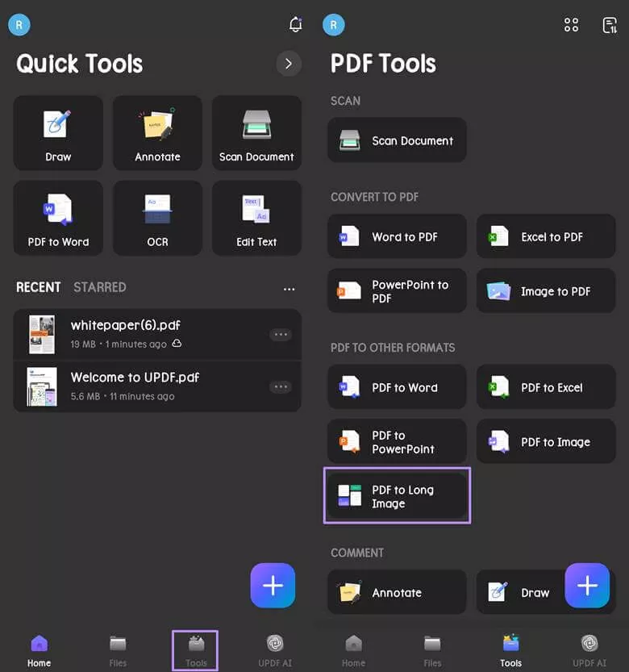Open the whitepaper(6).pdf thumbnail

coord(42,335)
